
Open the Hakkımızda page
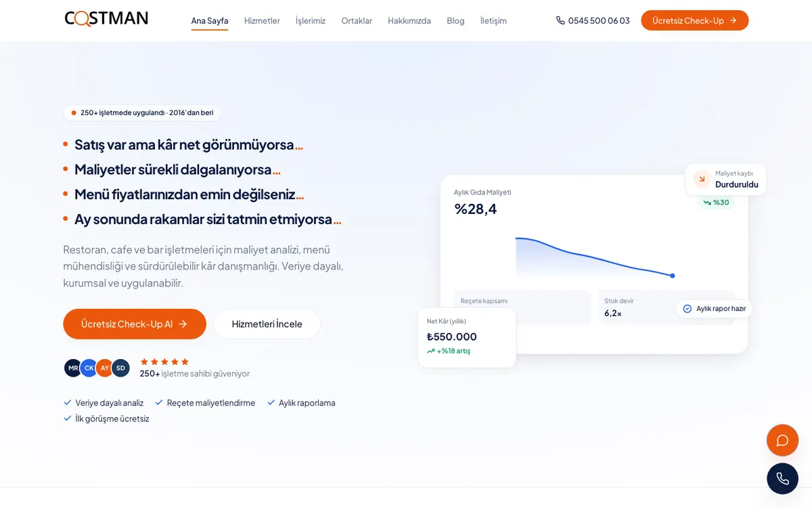click(409, 21)
